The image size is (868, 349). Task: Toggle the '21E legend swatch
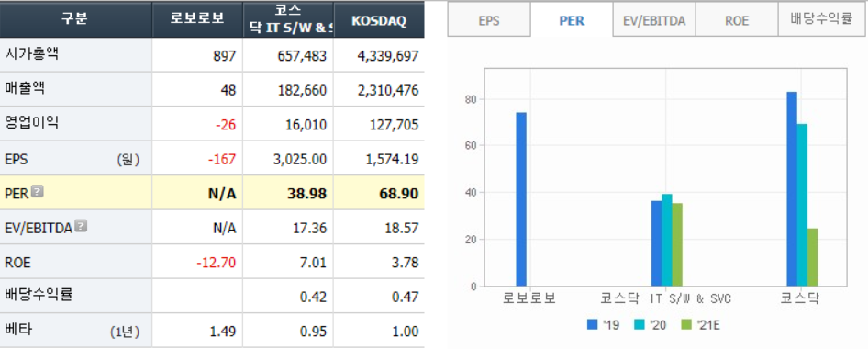pos(687,324)
